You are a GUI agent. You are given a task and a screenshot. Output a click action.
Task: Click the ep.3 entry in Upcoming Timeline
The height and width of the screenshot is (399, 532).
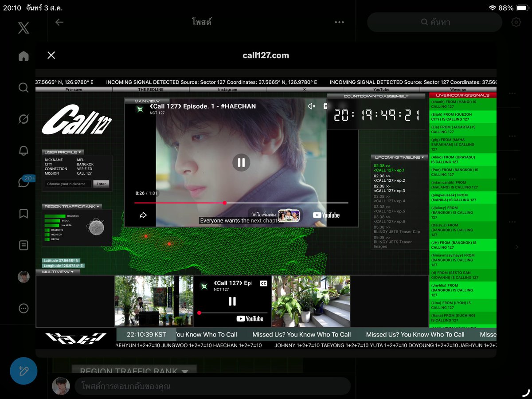(389, 188)
